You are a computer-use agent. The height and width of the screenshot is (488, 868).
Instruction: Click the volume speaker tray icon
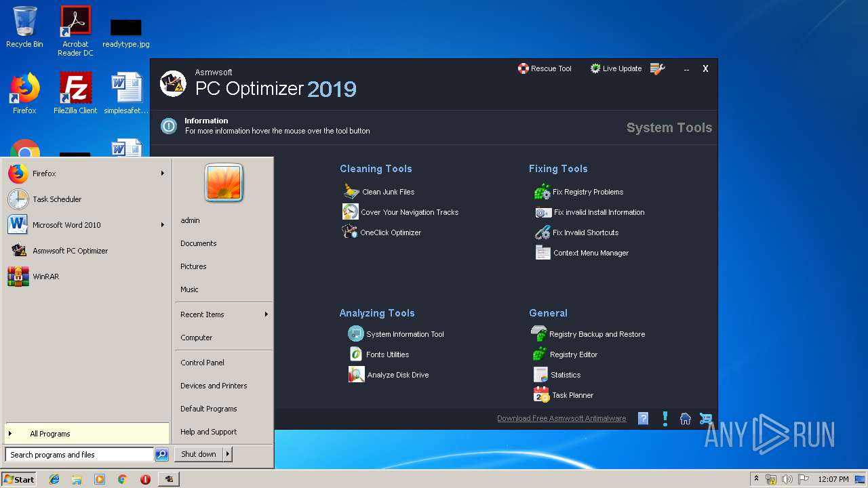pyautogui.click(x=787, y=479)
